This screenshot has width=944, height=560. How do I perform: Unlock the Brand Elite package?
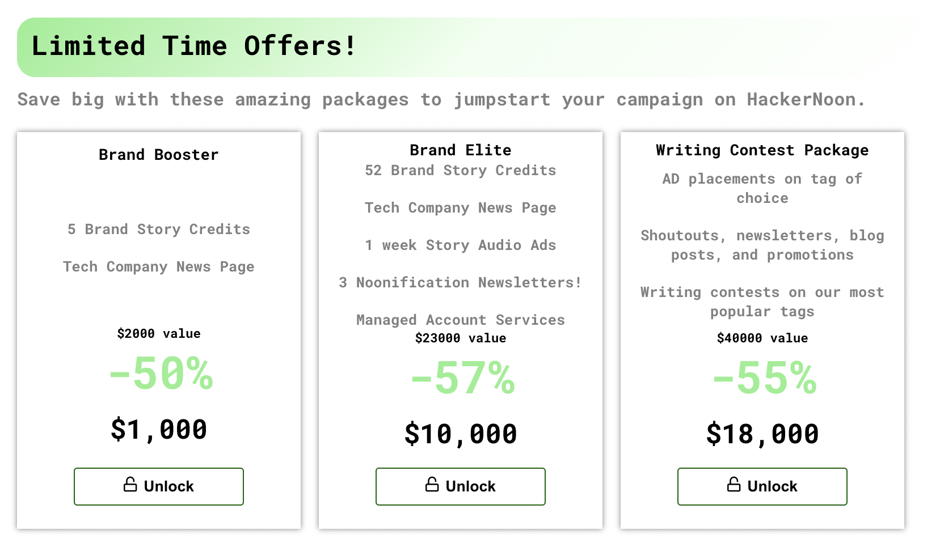tap(461, 486)
